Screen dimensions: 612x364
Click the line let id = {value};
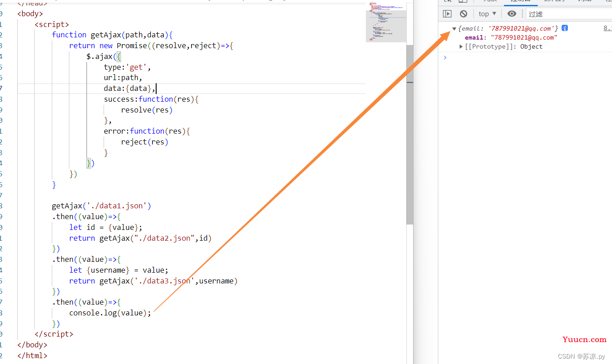[106, 227]
